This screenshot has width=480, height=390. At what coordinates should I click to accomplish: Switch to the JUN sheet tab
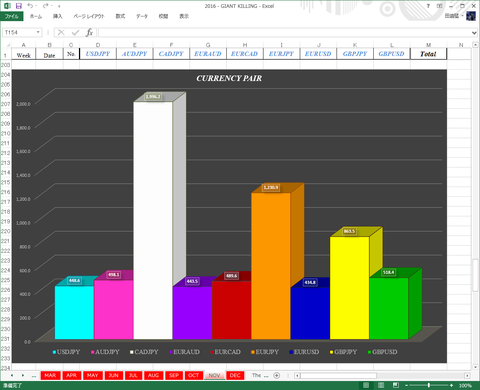click(x=113, y=376)
